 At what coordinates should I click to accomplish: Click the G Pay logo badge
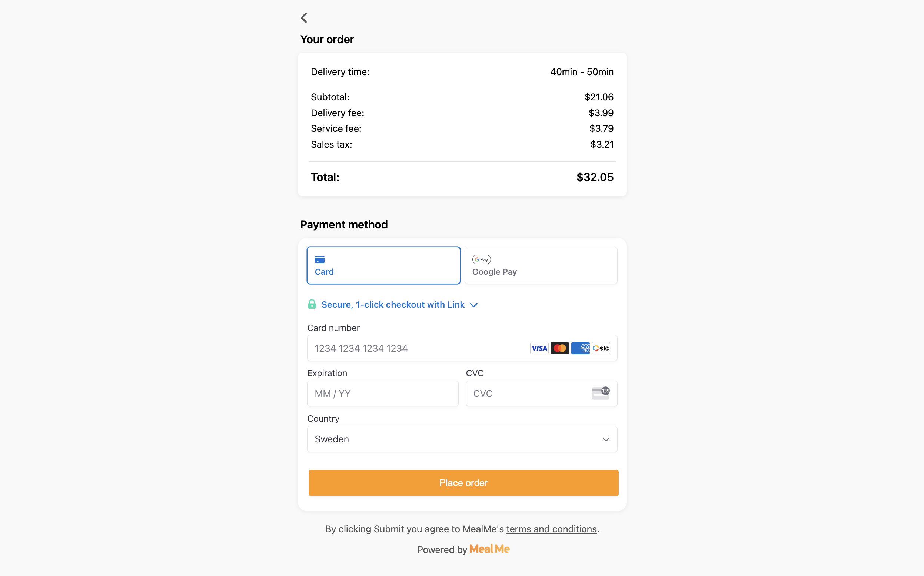pyautogui.click(x=481, y=259)
